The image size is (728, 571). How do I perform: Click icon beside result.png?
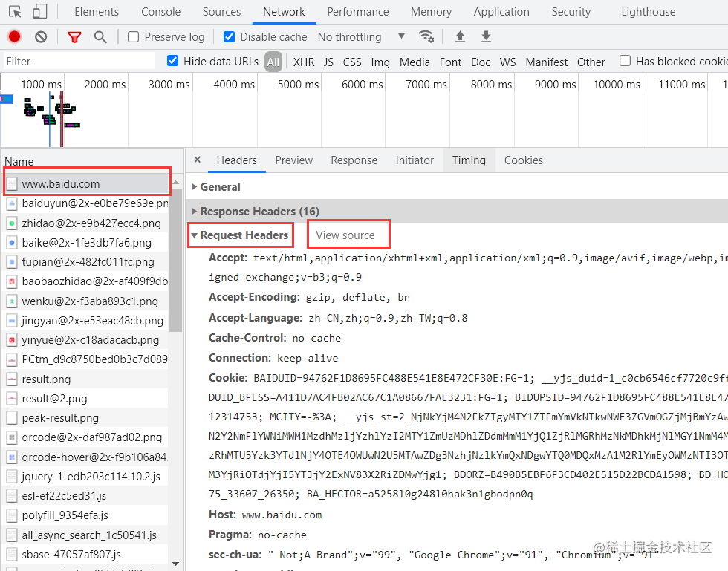point(12,379)
